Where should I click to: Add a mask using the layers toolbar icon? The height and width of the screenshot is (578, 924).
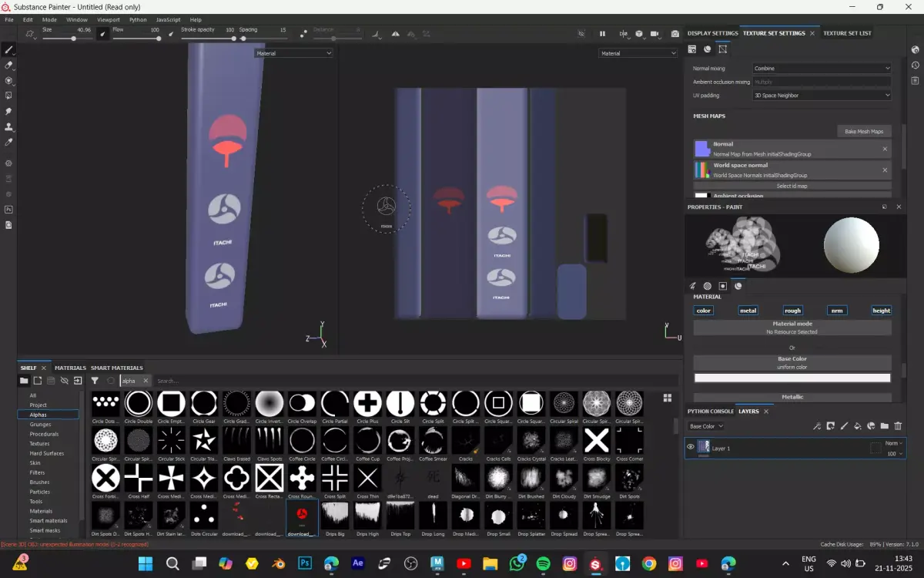tap(830, 426)
